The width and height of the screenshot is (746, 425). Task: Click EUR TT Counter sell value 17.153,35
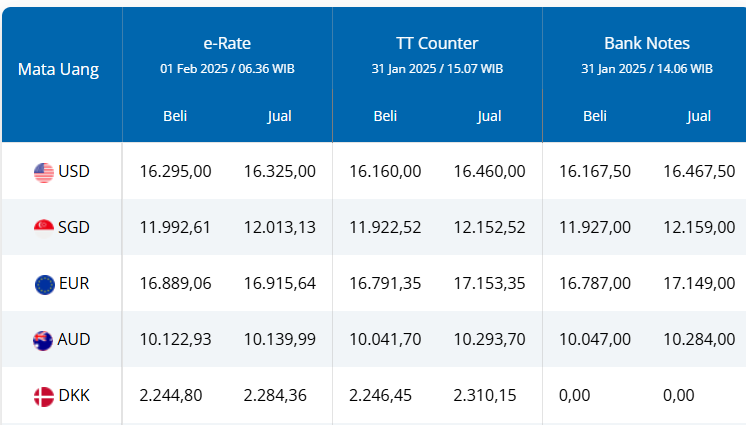tap(489, 284)
